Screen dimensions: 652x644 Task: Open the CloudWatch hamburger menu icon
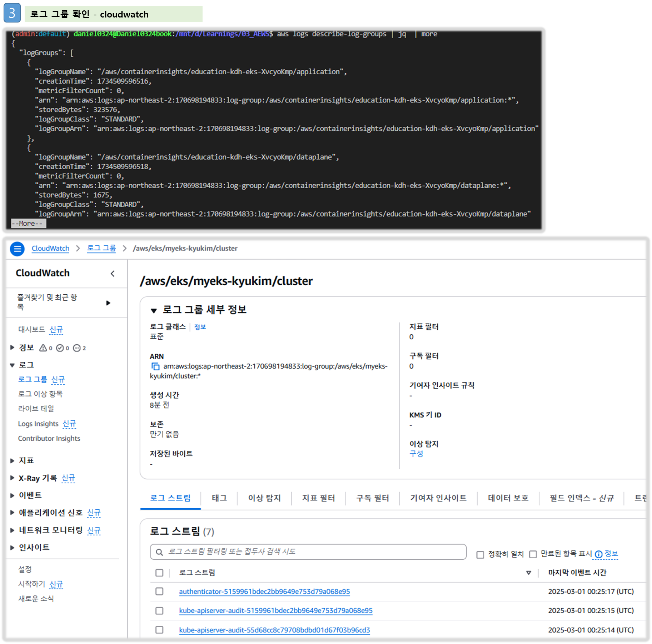point(17,249)
